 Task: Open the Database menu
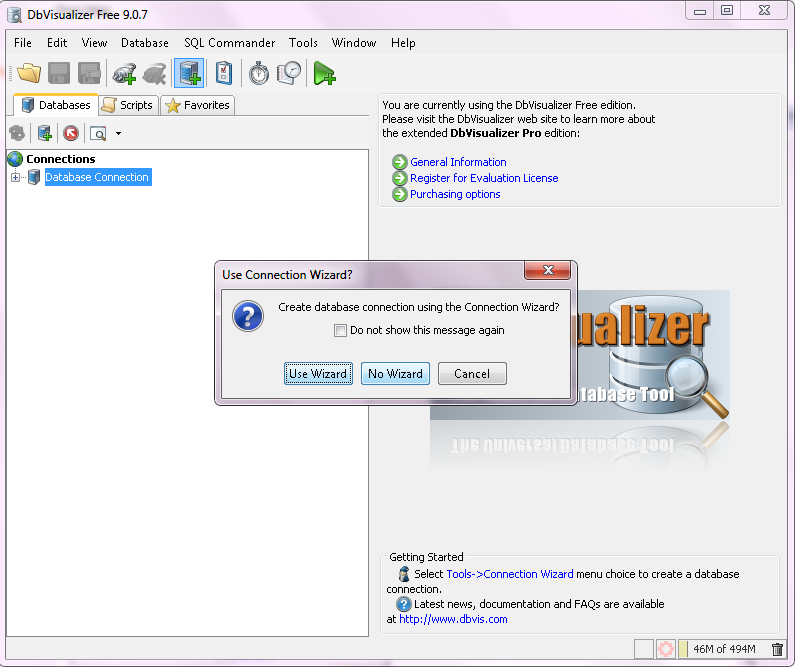(145, 43)
